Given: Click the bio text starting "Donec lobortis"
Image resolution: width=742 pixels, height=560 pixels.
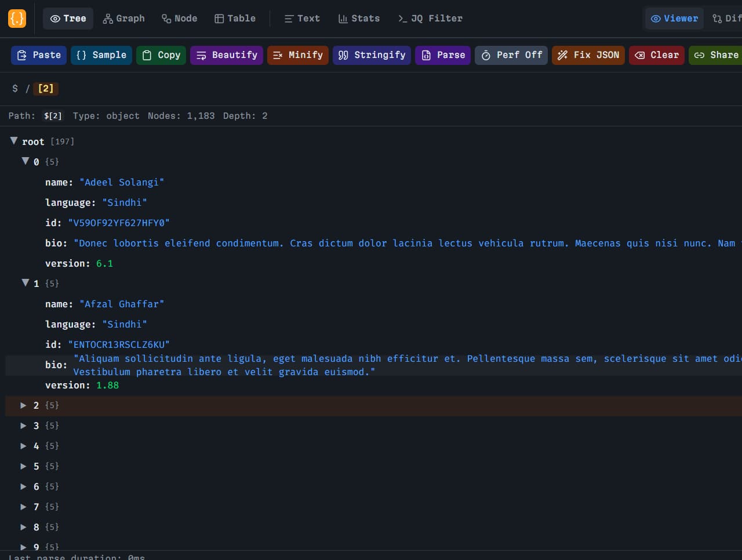Looking at the screenshot, I should tap(408, 243).
